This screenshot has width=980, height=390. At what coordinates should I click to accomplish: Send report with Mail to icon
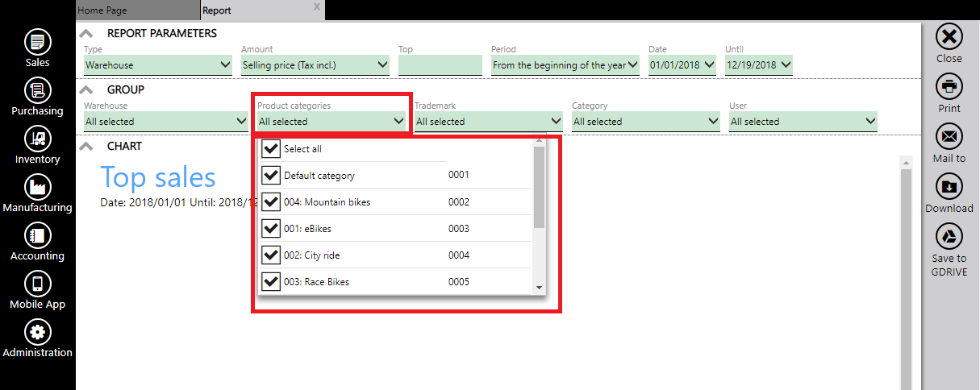[x=949, y=135]
